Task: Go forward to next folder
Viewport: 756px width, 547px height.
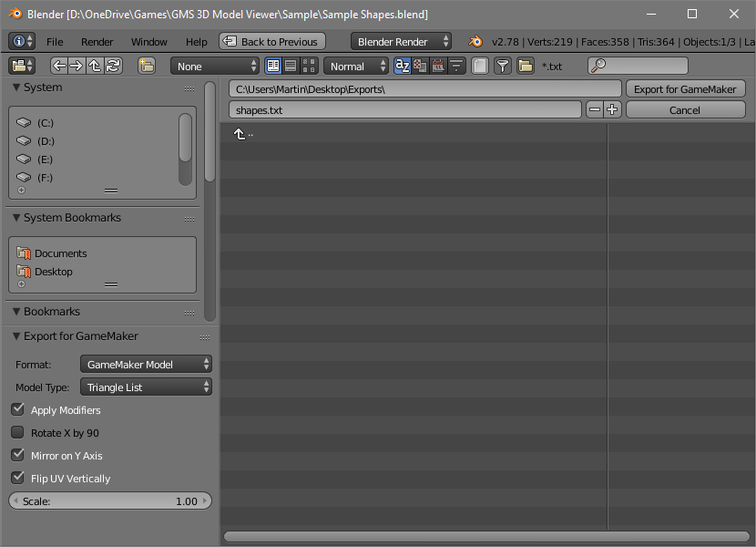Action: point(77,66)
